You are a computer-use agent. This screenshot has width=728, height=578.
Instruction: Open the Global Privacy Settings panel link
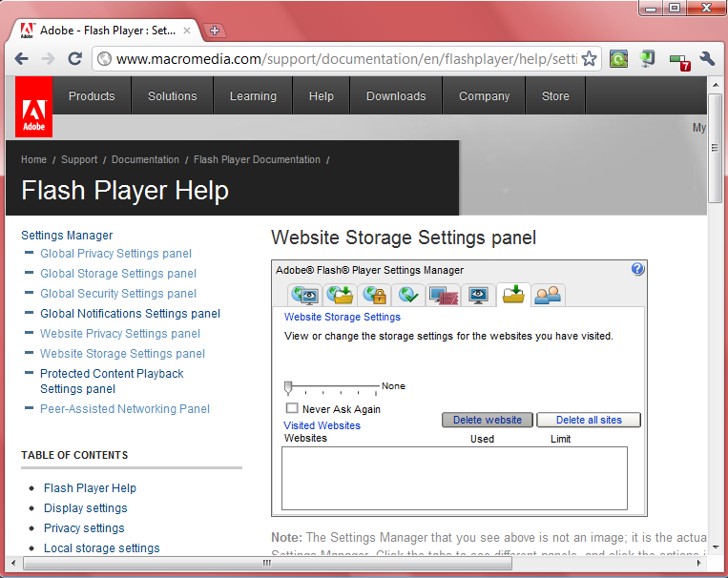(x=115, y=254)
